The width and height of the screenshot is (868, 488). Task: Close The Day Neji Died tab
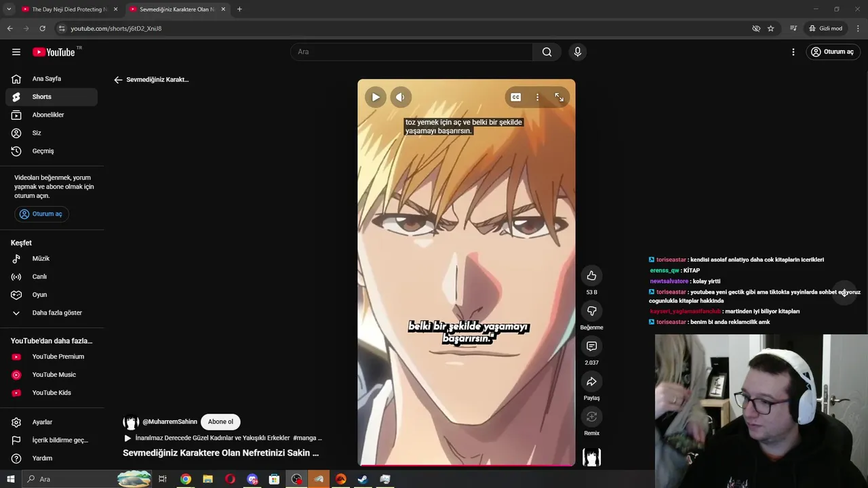coord(115,9)
